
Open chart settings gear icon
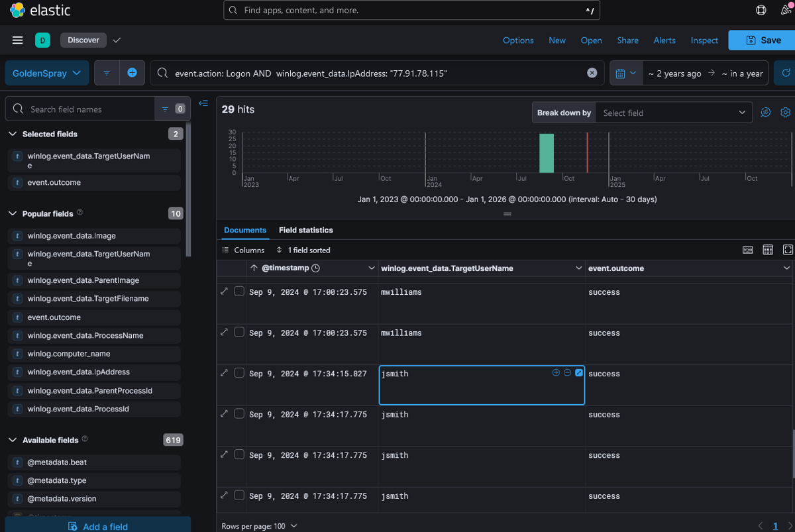[x=785, y=113]
